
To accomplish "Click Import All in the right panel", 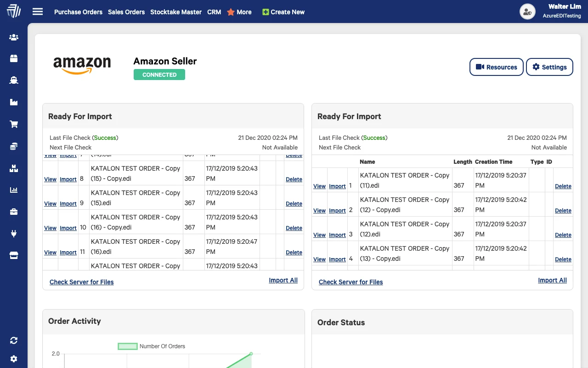I will 552,280.
